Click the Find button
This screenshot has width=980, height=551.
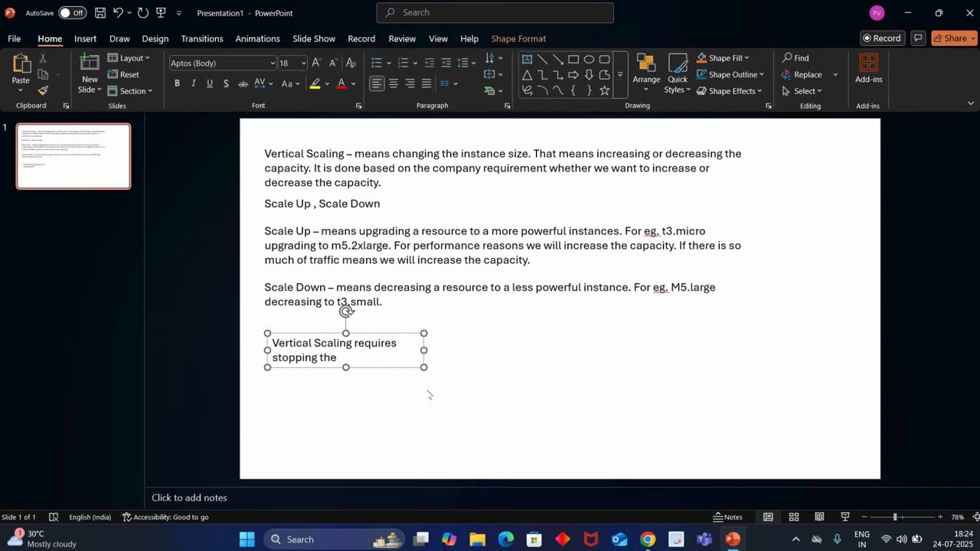click(x=795, y=58)
